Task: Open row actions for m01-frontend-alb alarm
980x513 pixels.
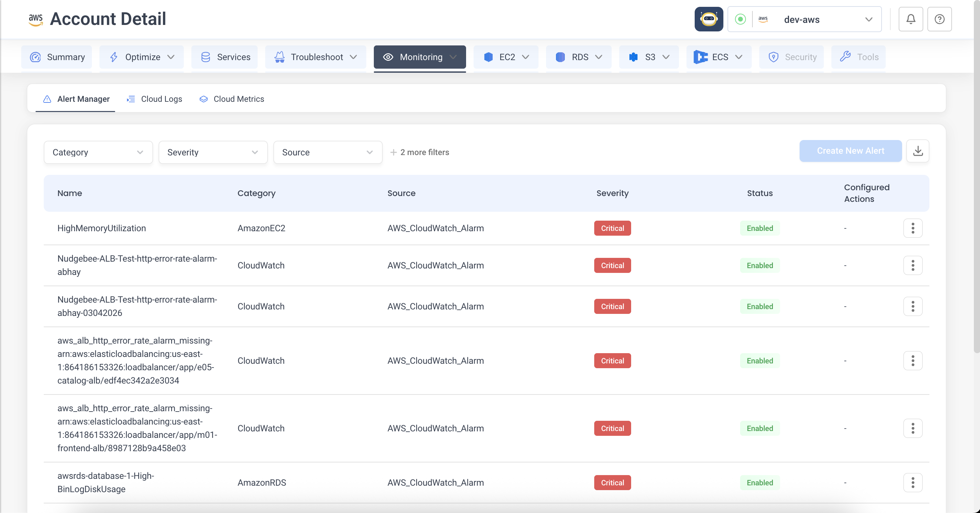Action: (913, 429)
